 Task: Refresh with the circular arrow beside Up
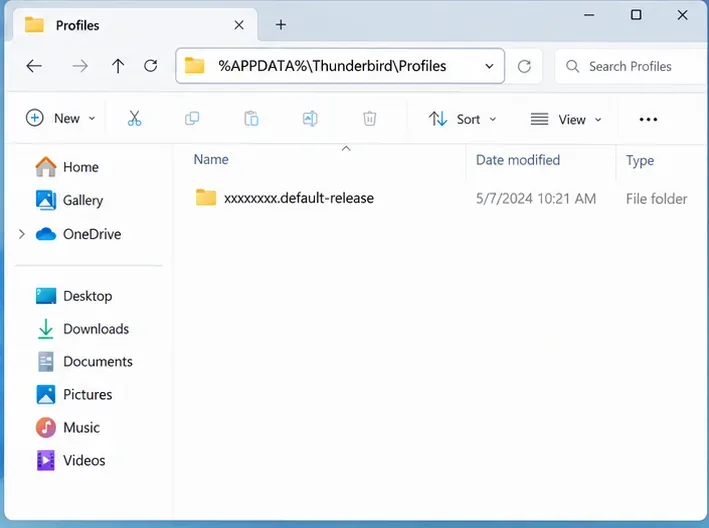[151, 66]
